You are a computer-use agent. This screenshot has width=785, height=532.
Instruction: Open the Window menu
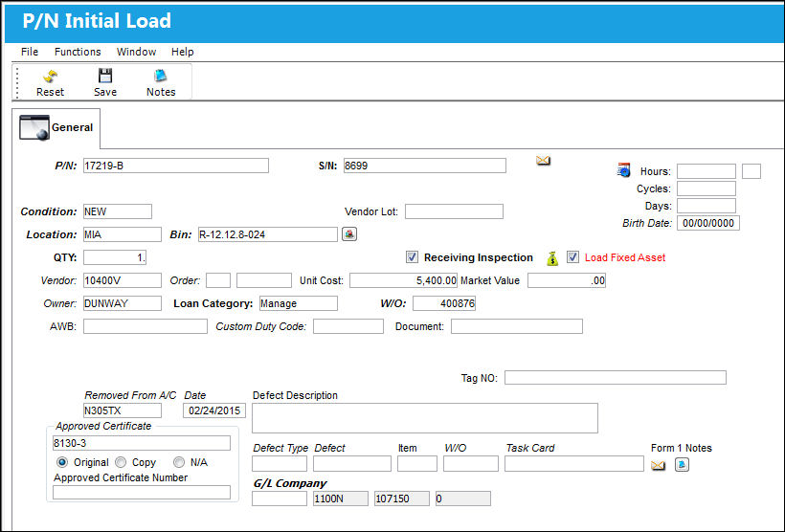point(136,52)
